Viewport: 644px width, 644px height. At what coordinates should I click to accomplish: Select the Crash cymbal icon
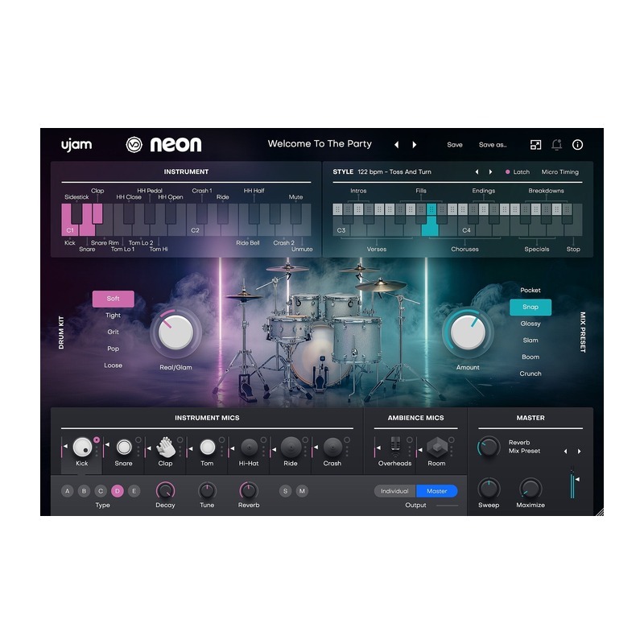[x=332, y=448]
